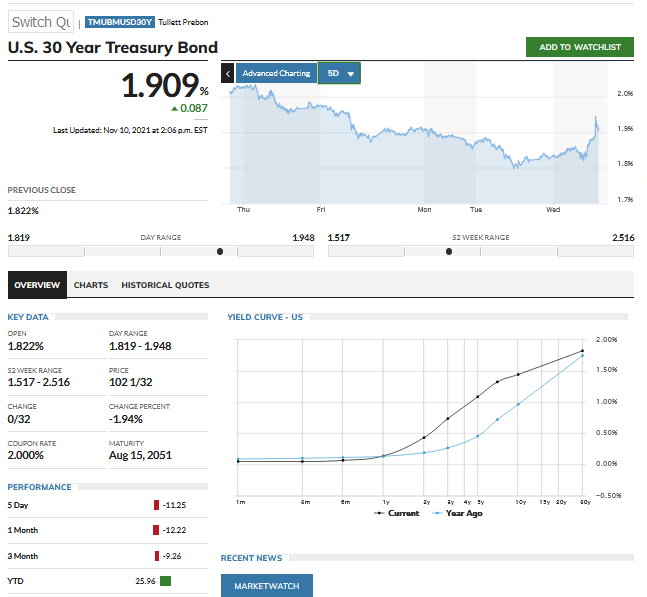Click the 1.948 day range high value

303,238
